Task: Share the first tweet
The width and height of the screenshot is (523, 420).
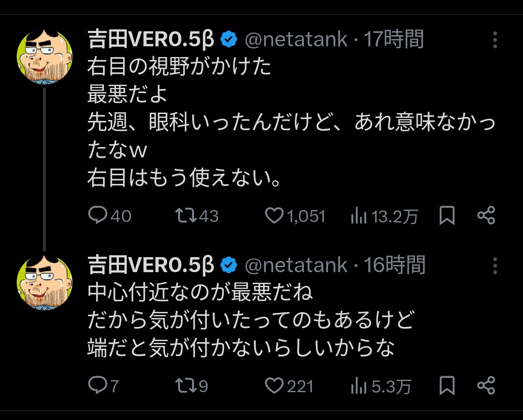Action: [x=486, y=215]
